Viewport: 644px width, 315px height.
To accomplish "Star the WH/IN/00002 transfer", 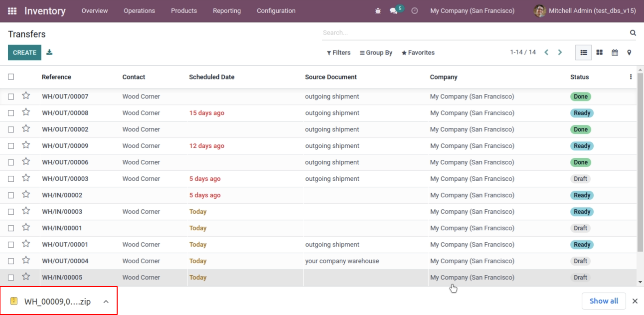I will (x=26, y=195).
